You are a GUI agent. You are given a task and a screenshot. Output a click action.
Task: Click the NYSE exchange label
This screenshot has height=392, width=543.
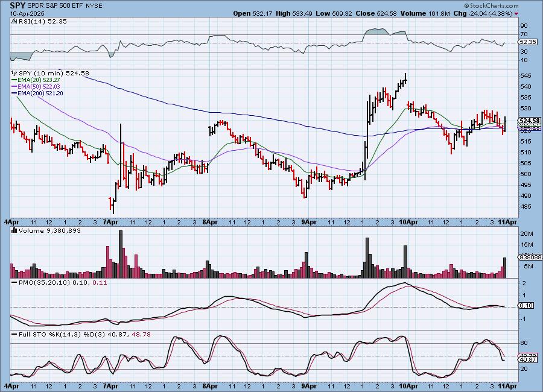[x=94, y=6]
